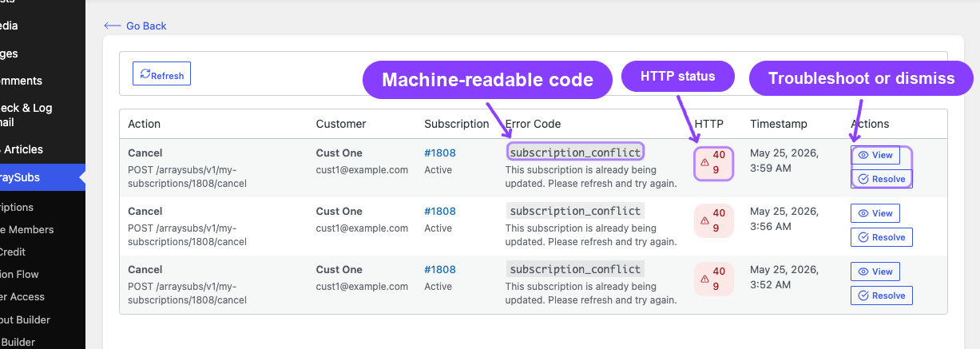Resolve the 3:52 AM error entry
This screenshot has height=349, width=980.
881,295
